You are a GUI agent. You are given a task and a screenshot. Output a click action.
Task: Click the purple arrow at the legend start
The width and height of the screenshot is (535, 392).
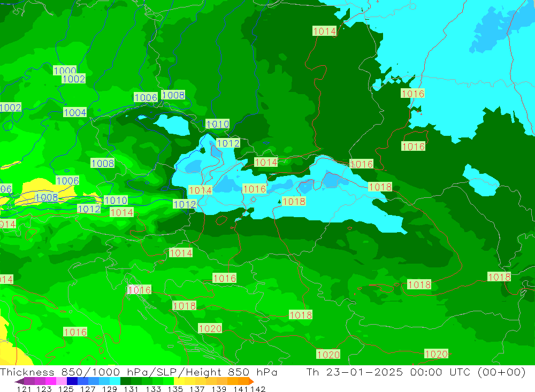[x=19, y=381]
